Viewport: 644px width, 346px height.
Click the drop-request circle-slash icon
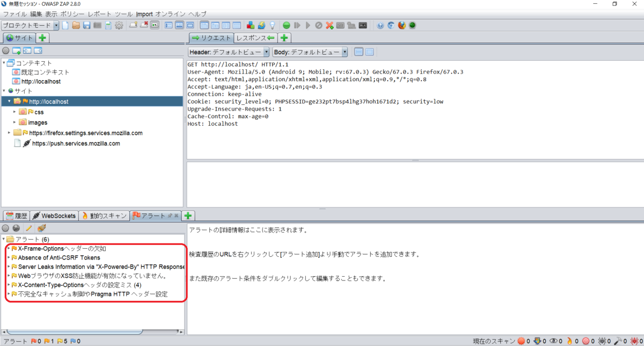point(318,25)
